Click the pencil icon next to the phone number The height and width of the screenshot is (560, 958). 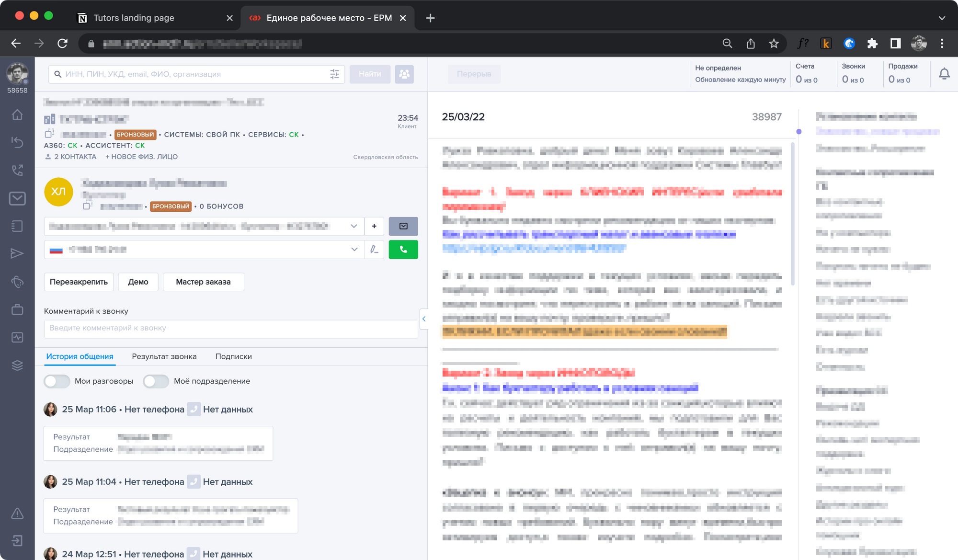click(375, 249)
